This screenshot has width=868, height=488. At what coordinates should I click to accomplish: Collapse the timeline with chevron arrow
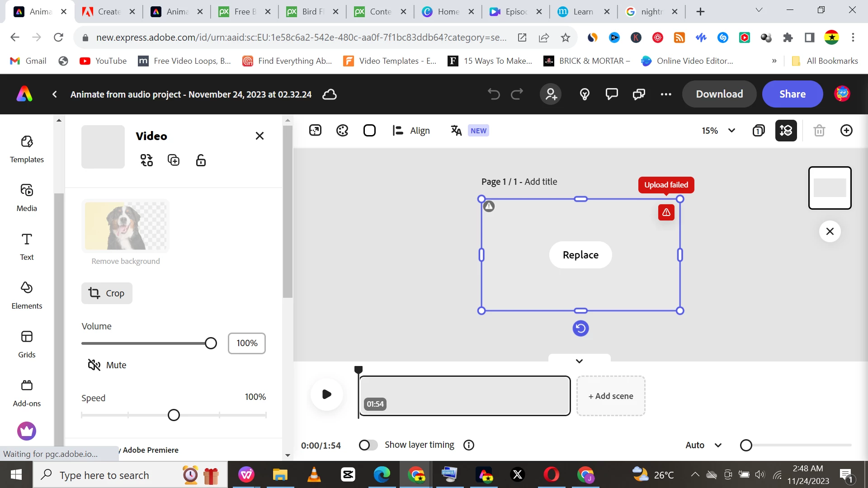[x=579, y=361]
